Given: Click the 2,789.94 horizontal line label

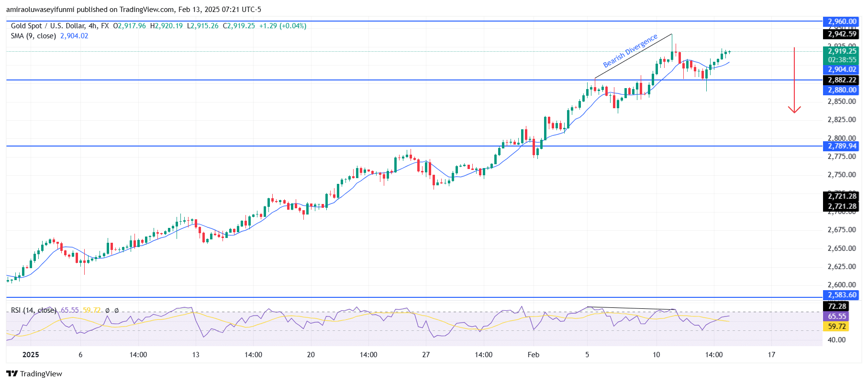Looking at the screenshot, I should coord(842,146).
